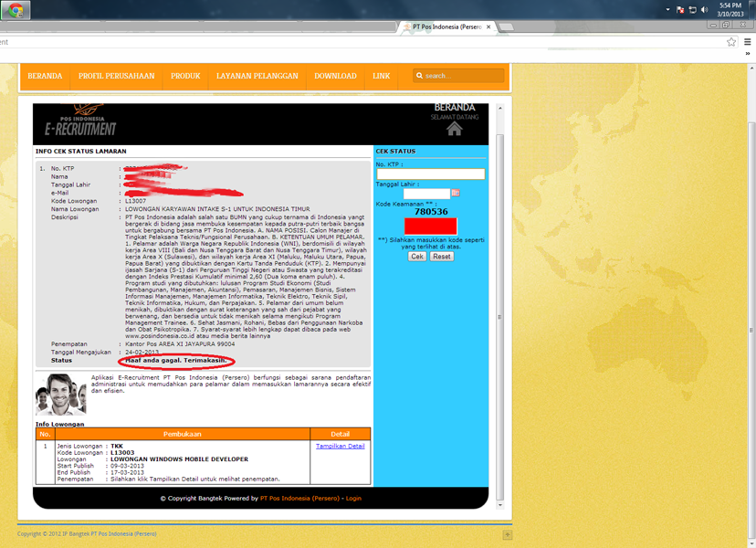The image size is (756, 548).
Task: Click the Tanggal Lahir input field
Action: pyautogui.click(x=426, y=194)
